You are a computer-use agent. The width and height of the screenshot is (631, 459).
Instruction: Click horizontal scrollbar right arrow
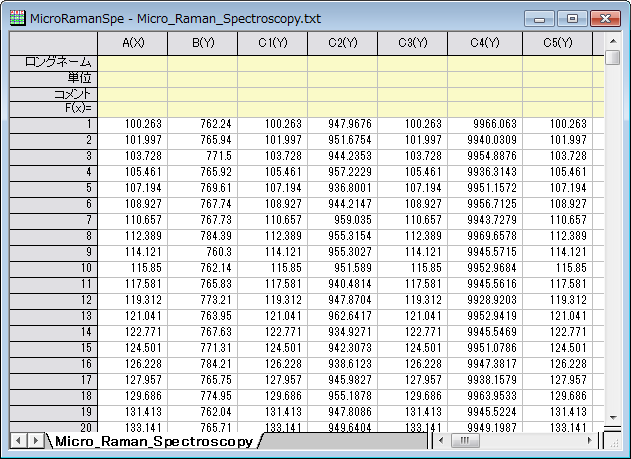590,440
